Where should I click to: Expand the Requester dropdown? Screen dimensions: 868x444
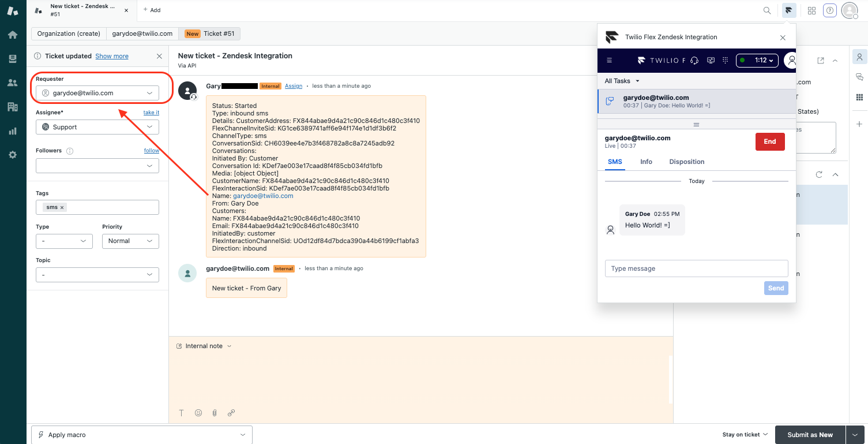(97, 93)
